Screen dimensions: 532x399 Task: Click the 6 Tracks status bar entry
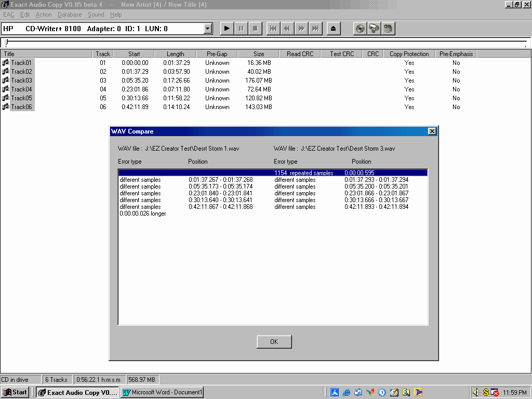(x=56, y=380)
